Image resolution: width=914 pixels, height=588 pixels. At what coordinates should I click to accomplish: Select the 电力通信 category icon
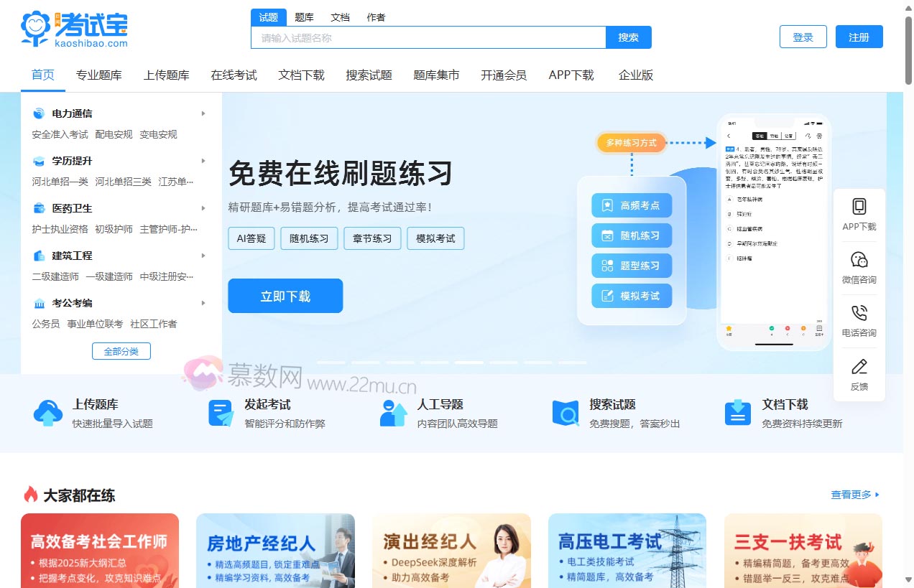click(37, 112)
